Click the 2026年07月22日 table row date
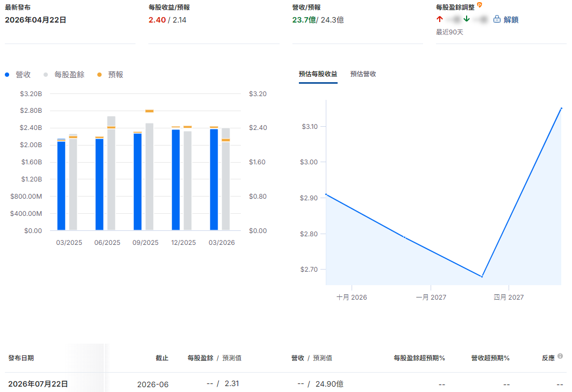 click(x=38, y=384)
